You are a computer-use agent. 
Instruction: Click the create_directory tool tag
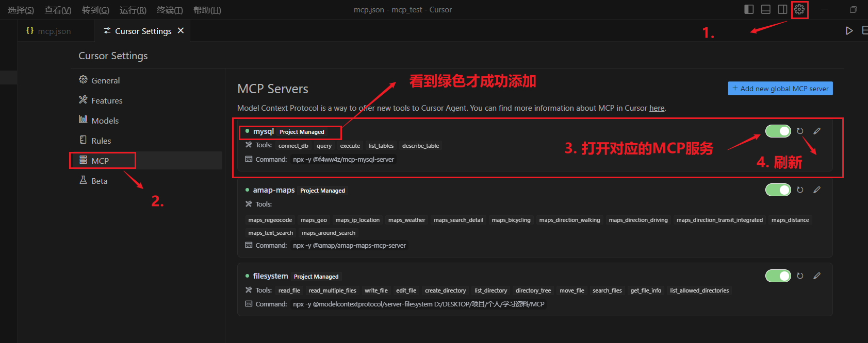point(445,290)
